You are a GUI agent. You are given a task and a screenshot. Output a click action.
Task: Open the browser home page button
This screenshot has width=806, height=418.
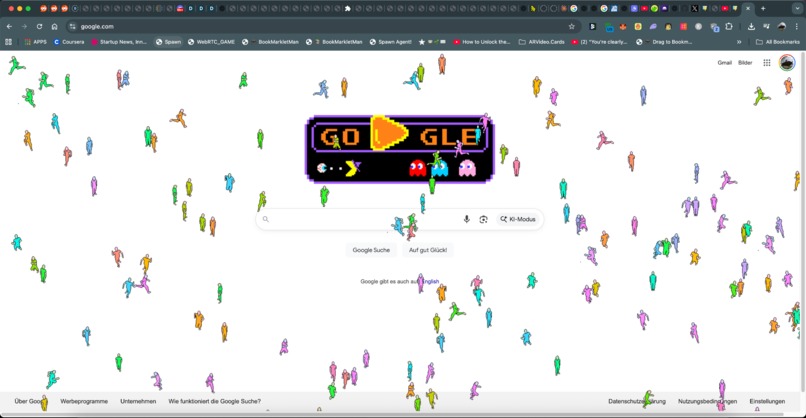(x=54, y=26)
